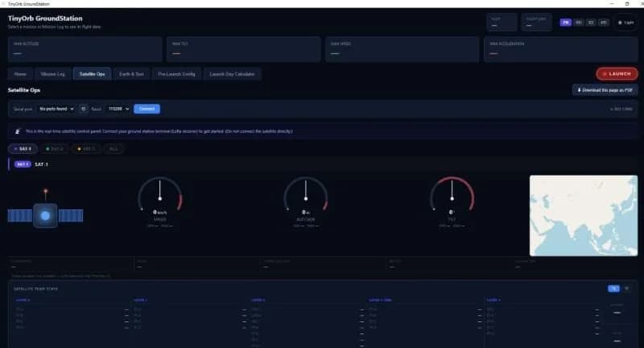This screenshot has width=644, height=348.
Task: Open the Launch Day Calculator tab
Action: (x=232, y=74)
